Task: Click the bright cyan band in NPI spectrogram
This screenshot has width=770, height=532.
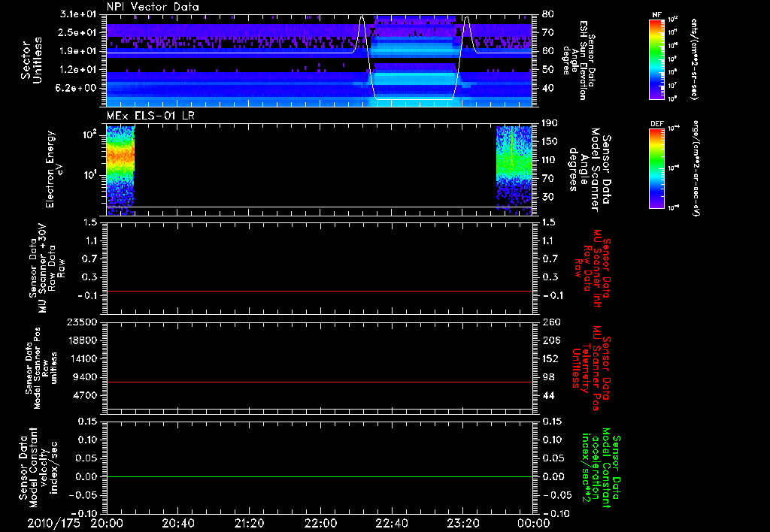Action: tap(414, 79)
